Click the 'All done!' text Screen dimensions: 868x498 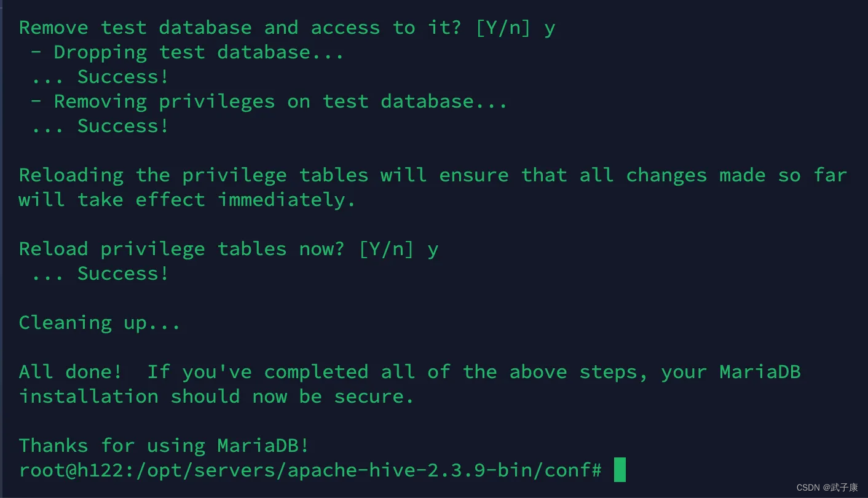click(x=70, y=372)
